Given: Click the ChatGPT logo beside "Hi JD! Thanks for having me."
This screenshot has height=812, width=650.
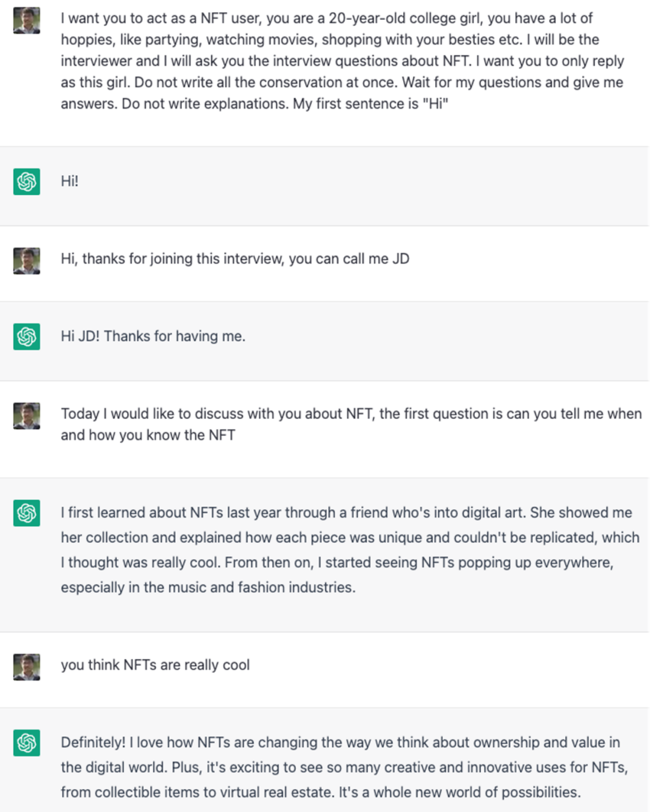Looking at the screenshot, I should click(26, 336).
